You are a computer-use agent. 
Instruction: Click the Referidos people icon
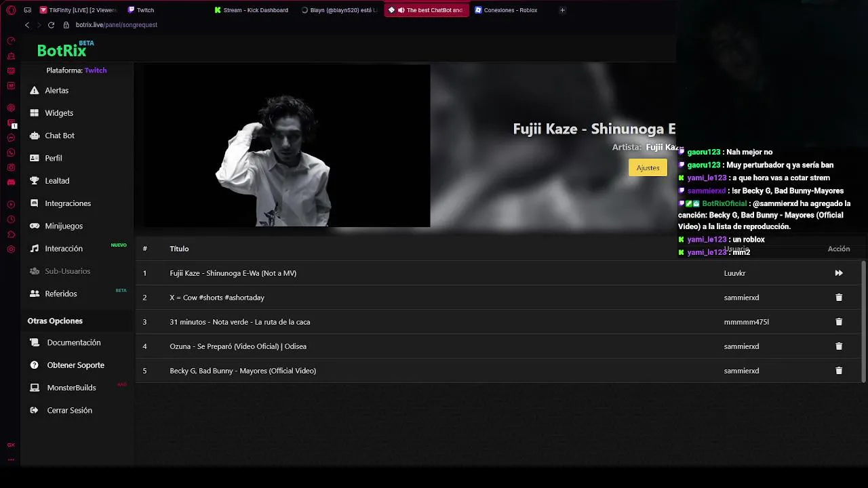click(x=35, y=293)
